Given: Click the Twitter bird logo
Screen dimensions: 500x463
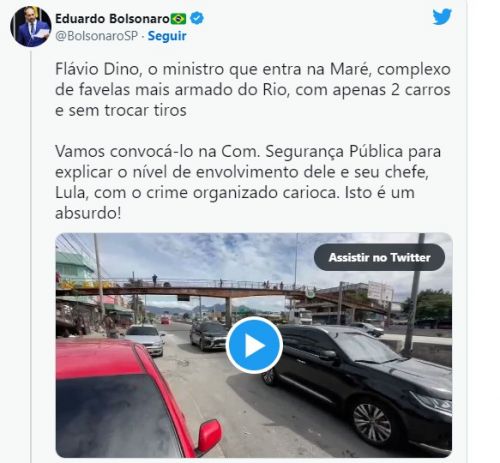Looking at the screenshot, I should pos(442,17).
